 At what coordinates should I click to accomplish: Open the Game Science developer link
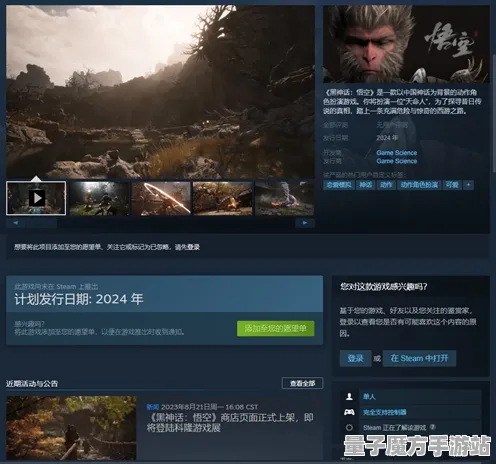pos(397,153)
